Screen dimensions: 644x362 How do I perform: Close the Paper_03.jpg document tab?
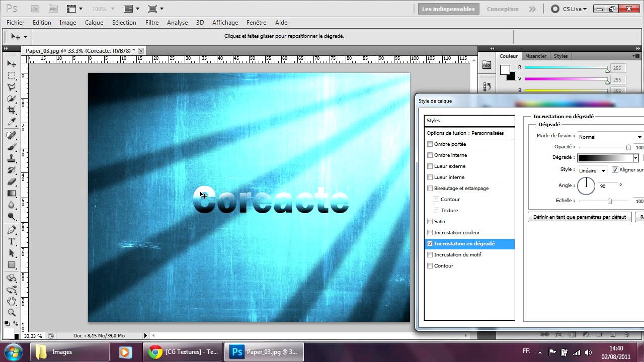(x=141, y=51)
